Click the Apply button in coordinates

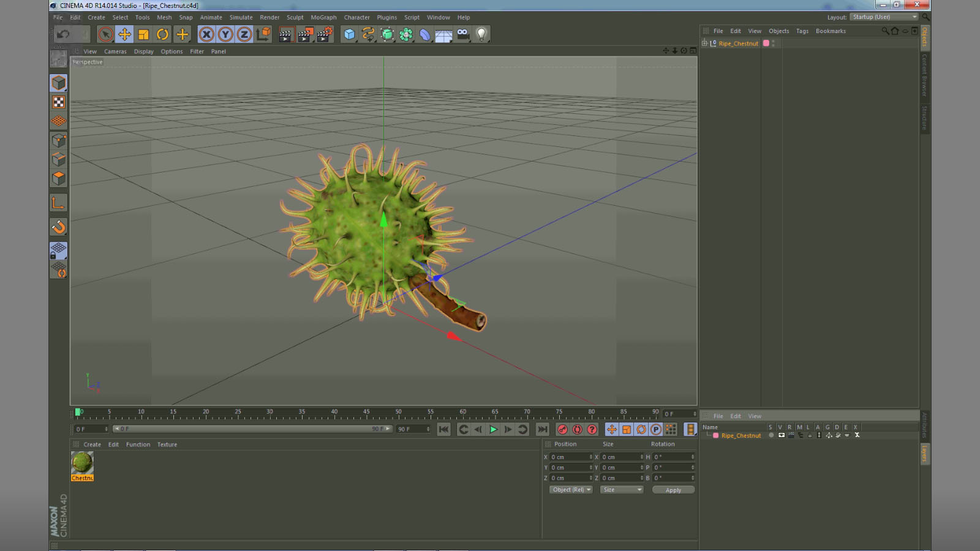pyautogui.click(x=673, y=490)
